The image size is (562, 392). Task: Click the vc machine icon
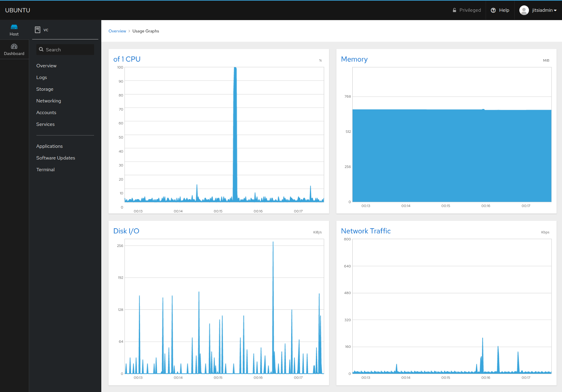[37, 30]
